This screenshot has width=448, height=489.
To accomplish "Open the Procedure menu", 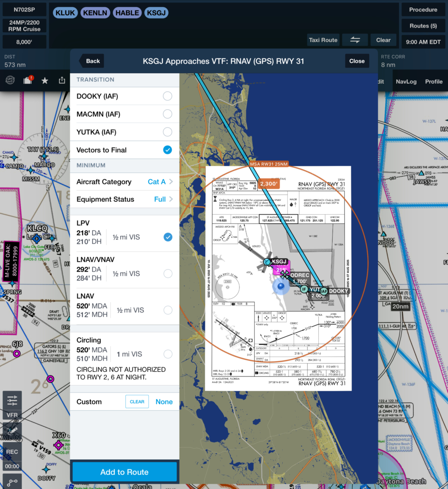I will point(423,9).
